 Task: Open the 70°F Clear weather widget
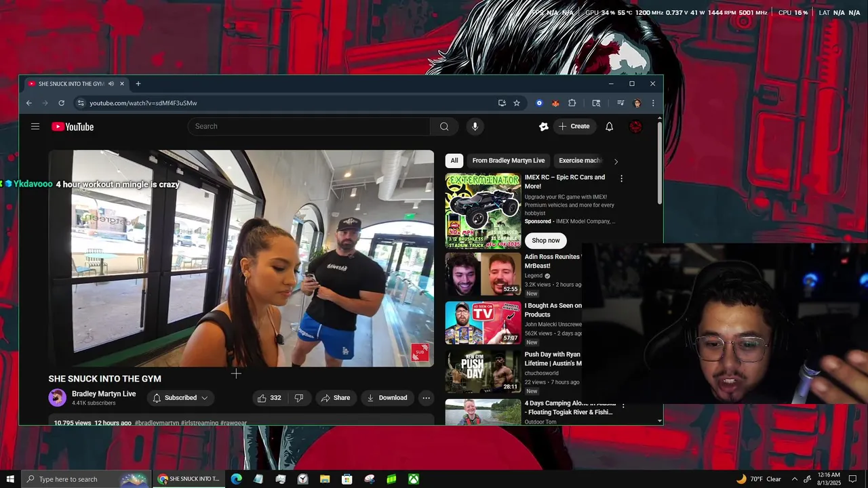pos(759,479)
